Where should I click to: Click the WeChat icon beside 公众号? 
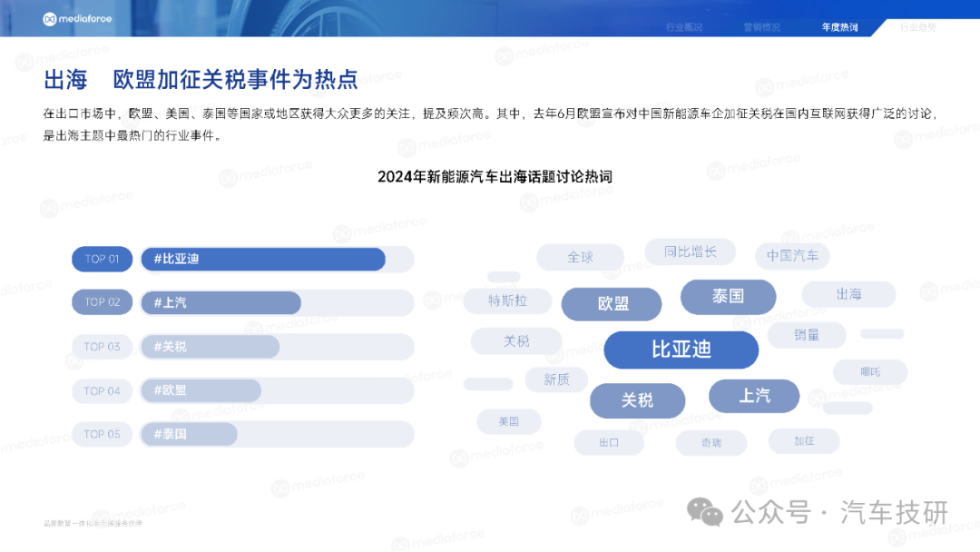(705, 513)
